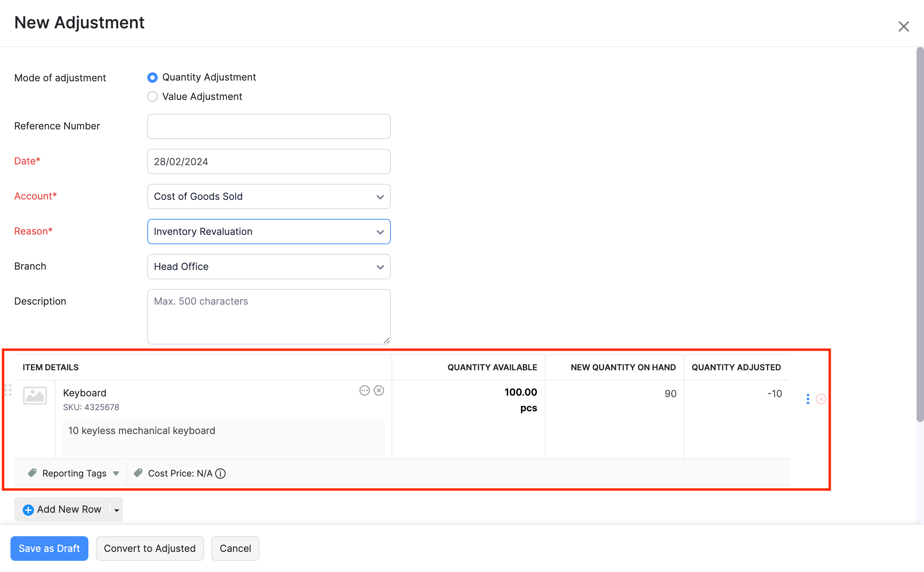Click the Reference Number input field
This screenshot has width=924, height=572.
[268, 126]
